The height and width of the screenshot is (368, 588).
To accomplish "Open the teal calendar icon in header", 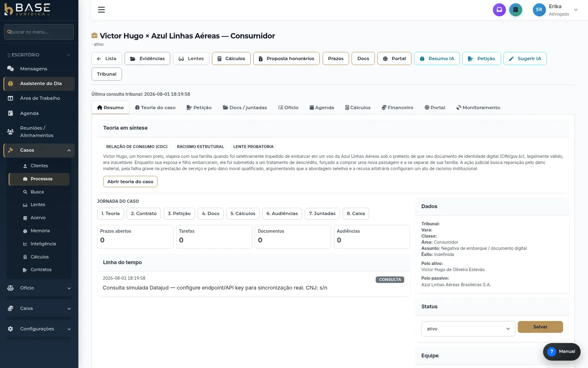I will point(516,10).
